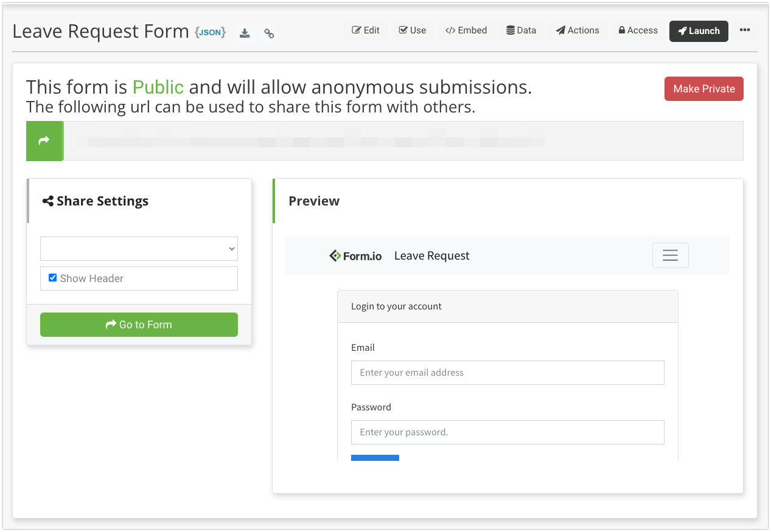
Task: Go to the Data tab
Action: 521,30
